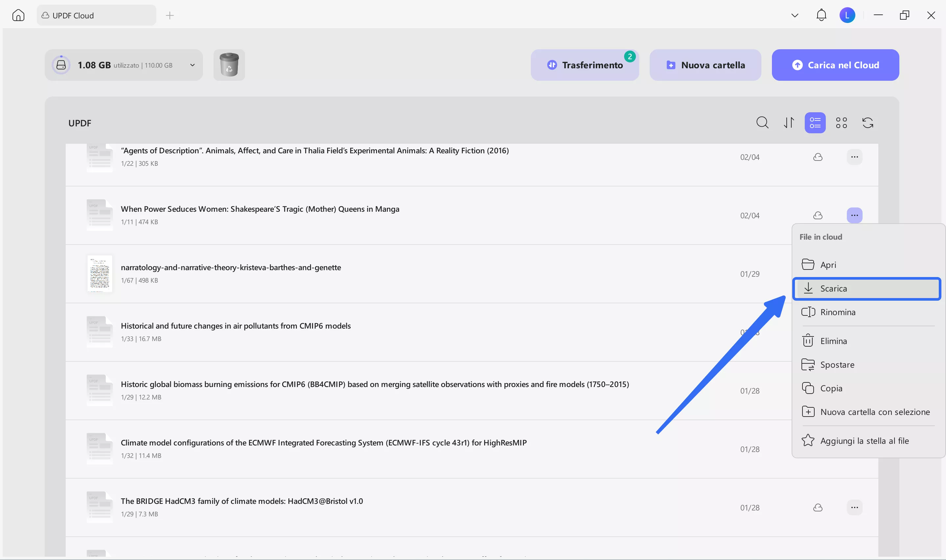Expand the storage usage dropdown
The image size is (946, 560).
(x=192, y=65)
